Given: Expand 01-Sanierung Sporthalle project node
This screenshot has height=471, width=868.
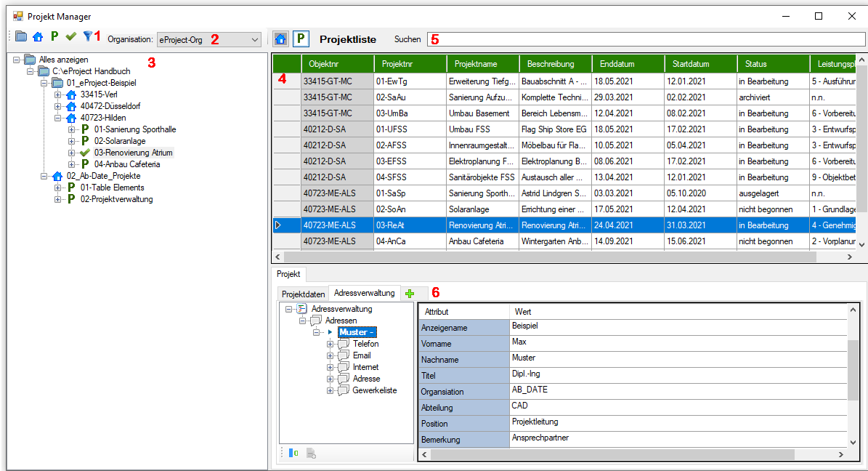Looking at the screenshot, I should [71, 129].
